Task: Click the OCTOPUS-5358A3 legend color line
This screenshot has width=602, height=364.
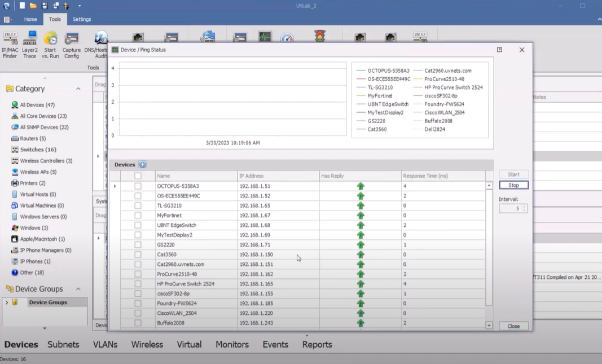Action: [x=361, y=71]
